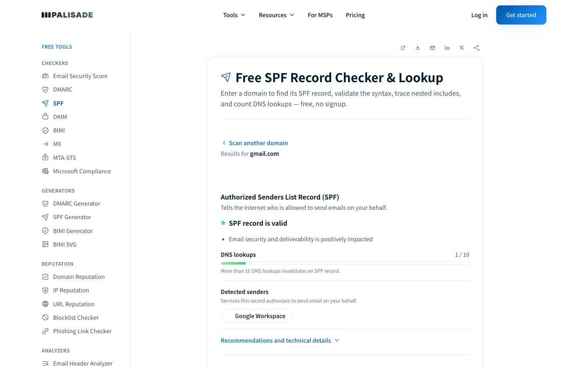Click the BIMI badge icon

45,130
